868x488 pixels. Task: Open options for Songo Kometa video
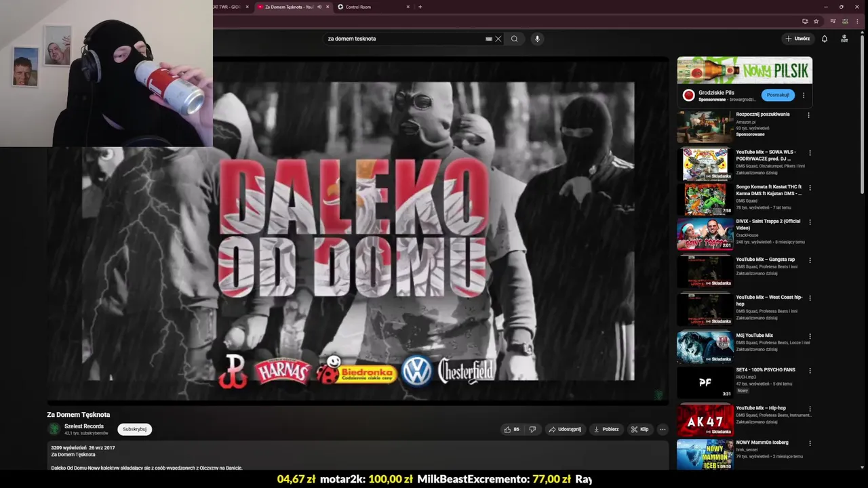[810, 188]
